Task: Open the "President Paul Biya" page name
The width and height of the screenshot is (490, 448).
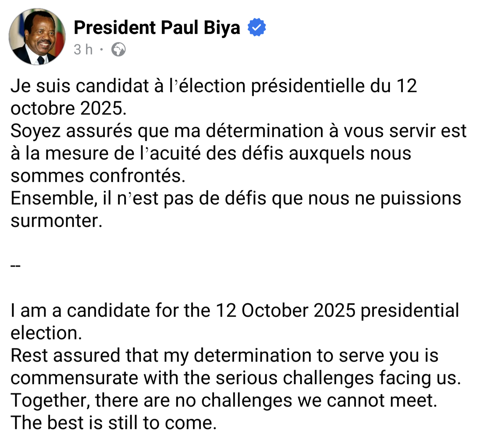Action: [157, 28]
